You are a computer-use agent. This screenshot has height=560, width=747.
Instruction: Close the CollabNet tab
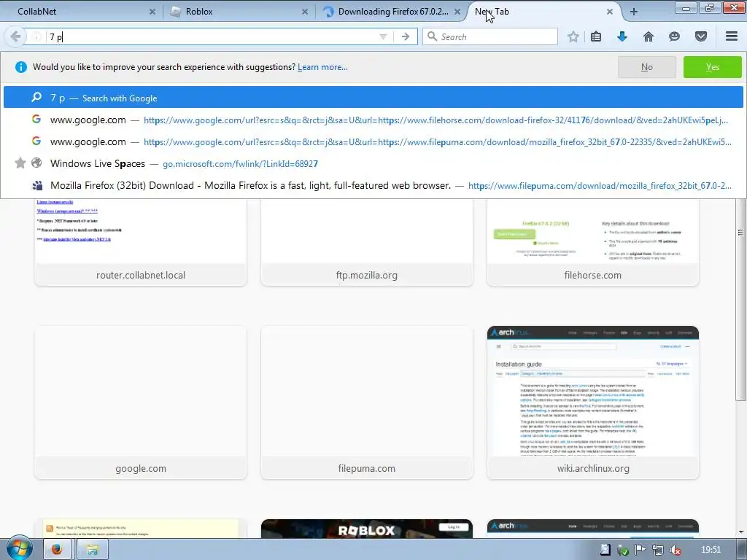152,12
